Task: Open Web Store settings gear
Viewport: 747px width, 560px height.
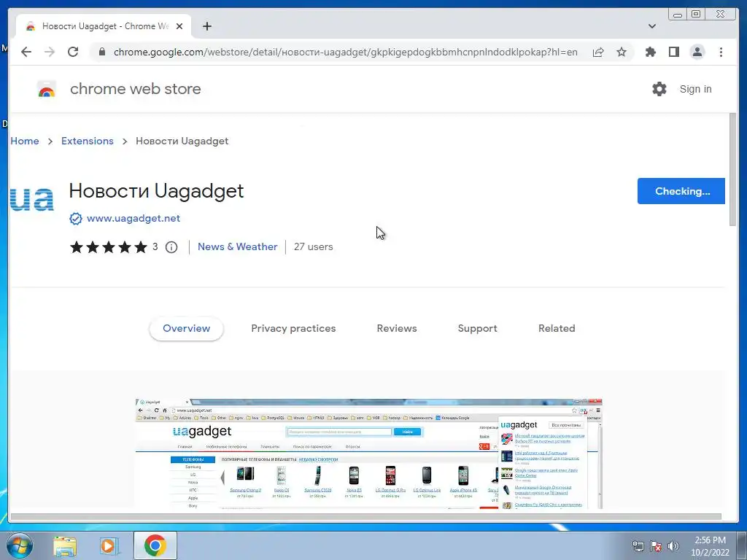Action: pyautogui.click(x=659, y=89)
